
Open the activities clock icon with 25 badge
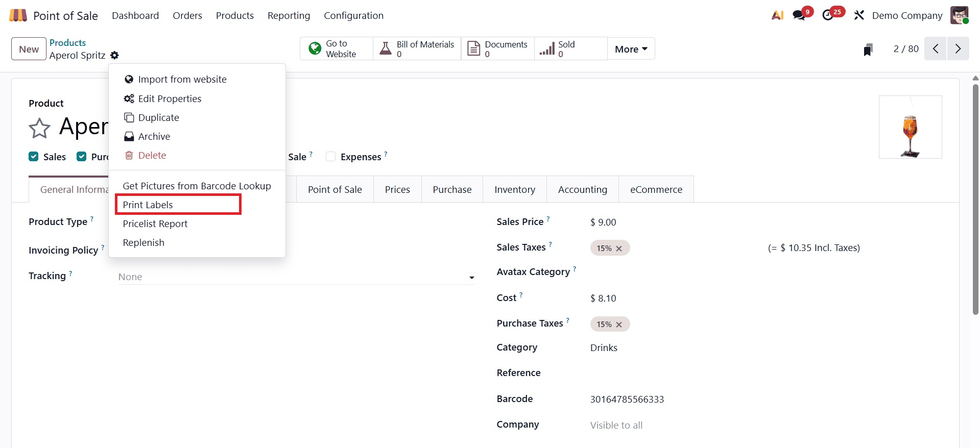point(828,15)
